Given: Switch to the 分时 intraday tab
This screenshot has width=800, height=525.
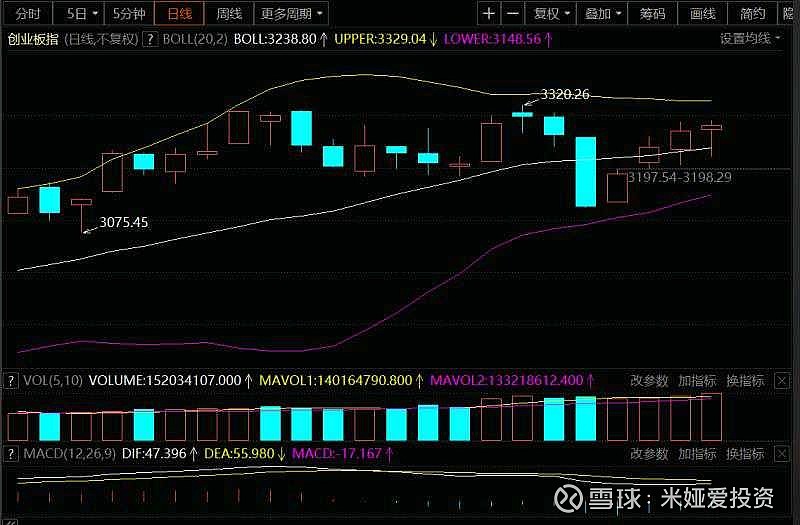Looking at the screenshot, I should (x=28, y=13).
